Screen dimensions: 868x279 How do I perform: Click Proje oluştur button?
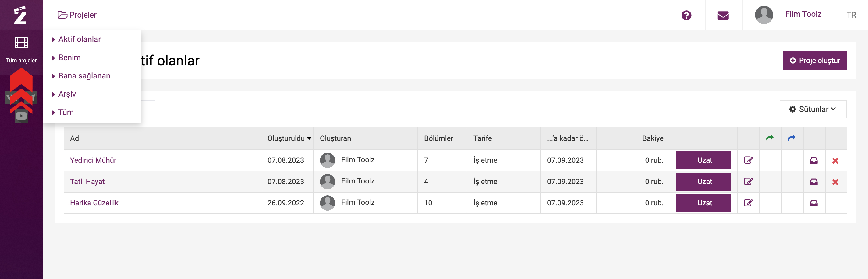814,61
